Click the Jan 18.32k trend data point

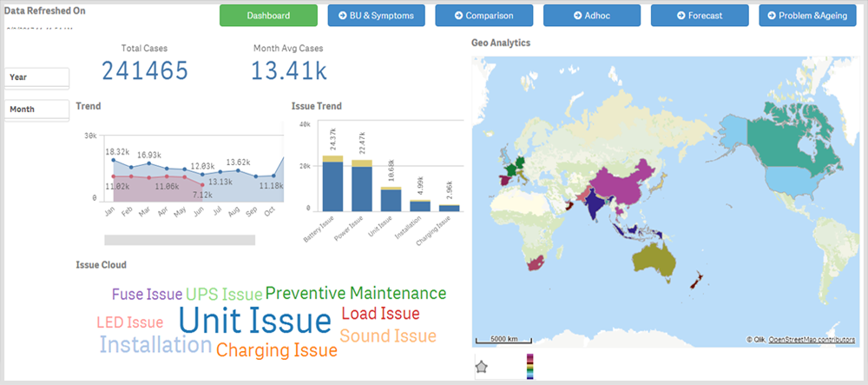114,160
